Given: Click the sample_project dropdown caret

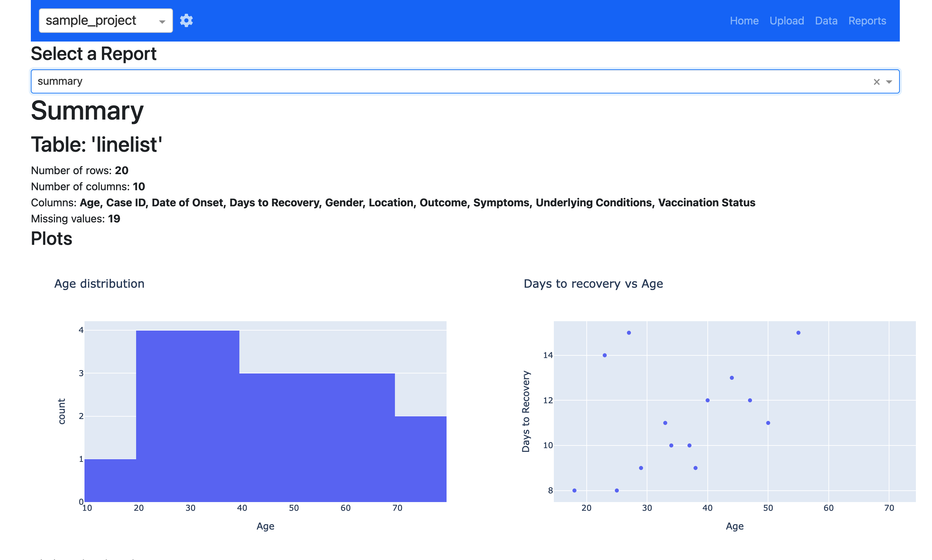Looking at the screenshot, I should (162, 22).
